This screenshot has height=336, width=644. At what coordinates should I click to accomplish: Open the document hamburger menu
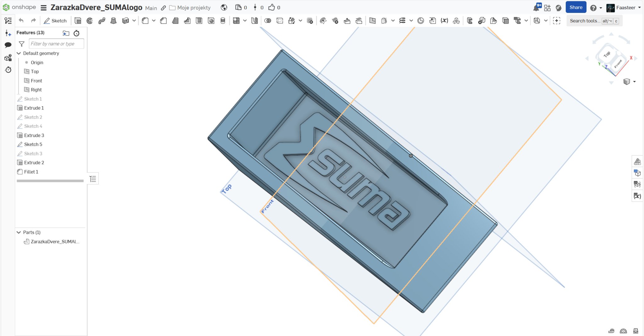click(44, 8)
